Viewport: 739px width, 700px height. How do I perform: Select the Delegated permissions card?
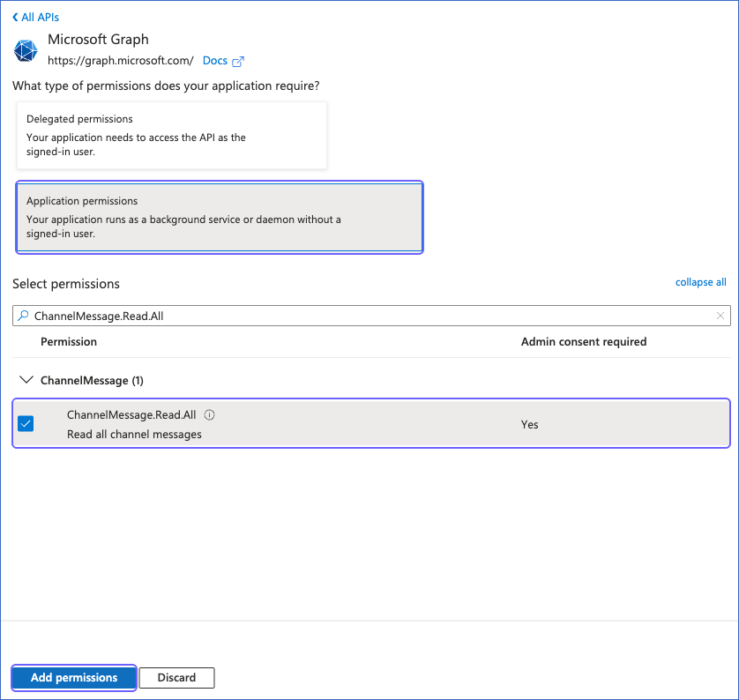(172, 135)
